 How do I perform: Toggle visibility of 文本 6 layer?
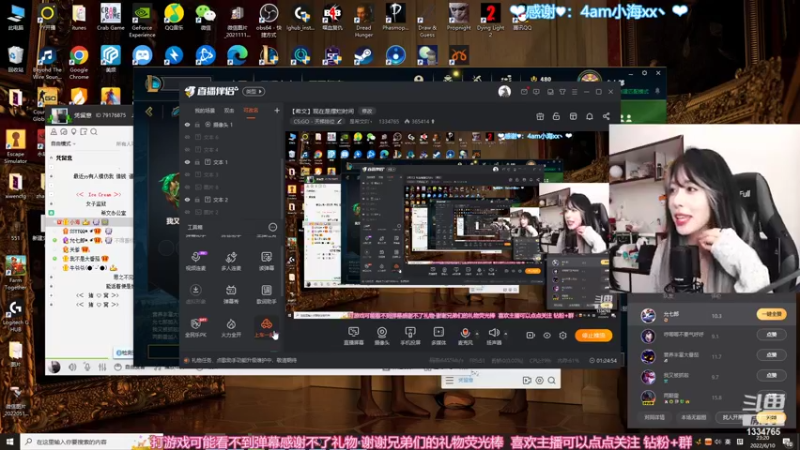pos(187,137)
